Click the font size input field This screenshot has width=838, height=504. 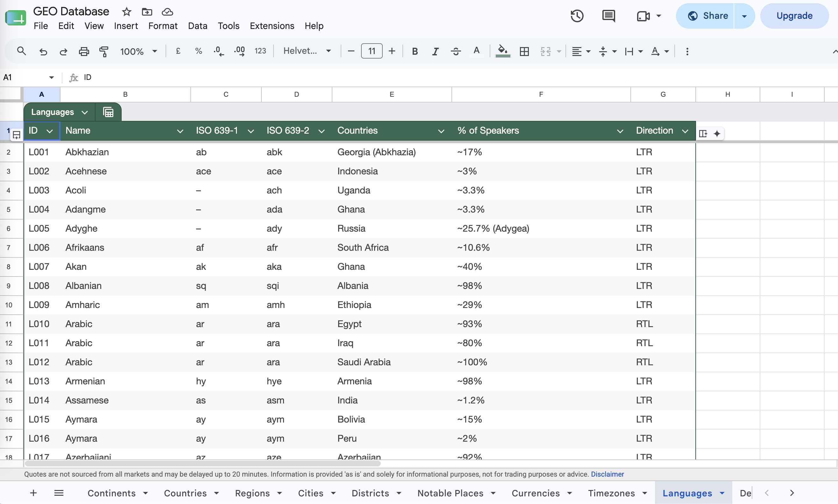pos(372,51)
